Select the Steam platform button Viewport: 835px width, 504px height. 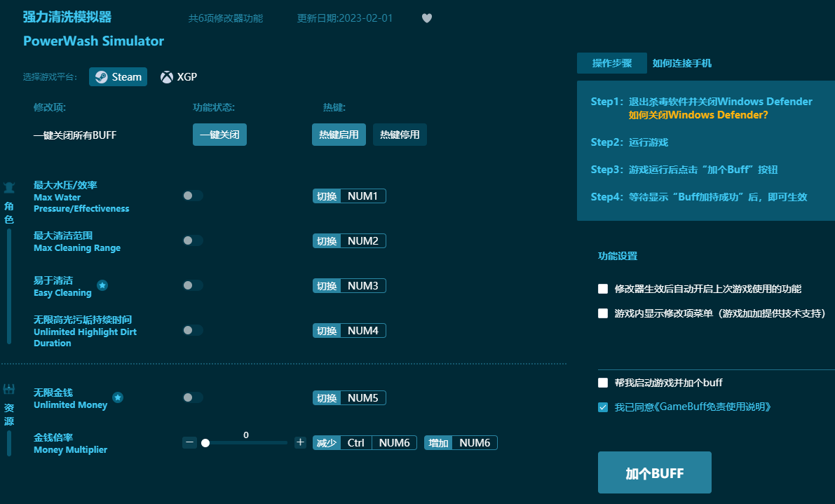118,77
